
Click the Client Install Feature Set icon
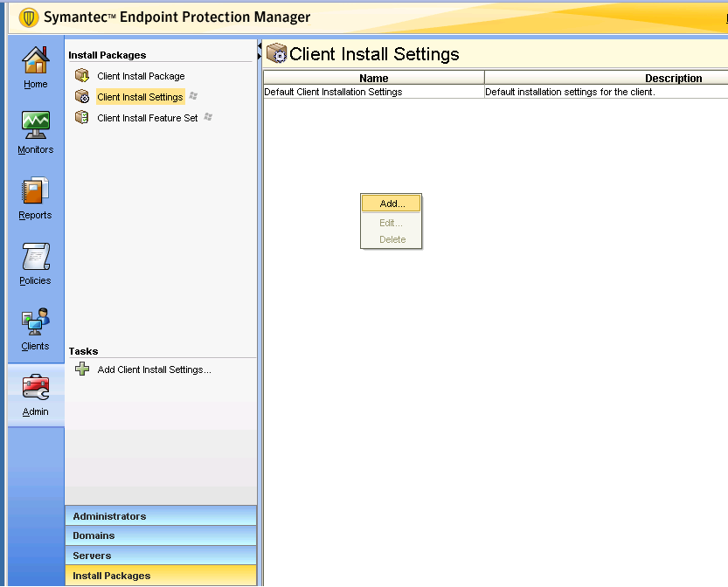coord(82,118)
